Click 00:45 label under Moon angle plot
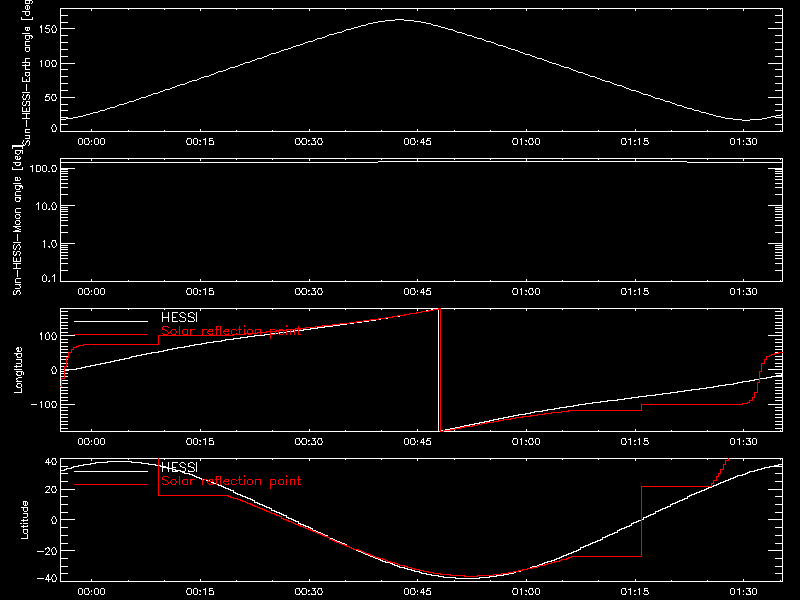800x600 pixels. tap(417, 292)
